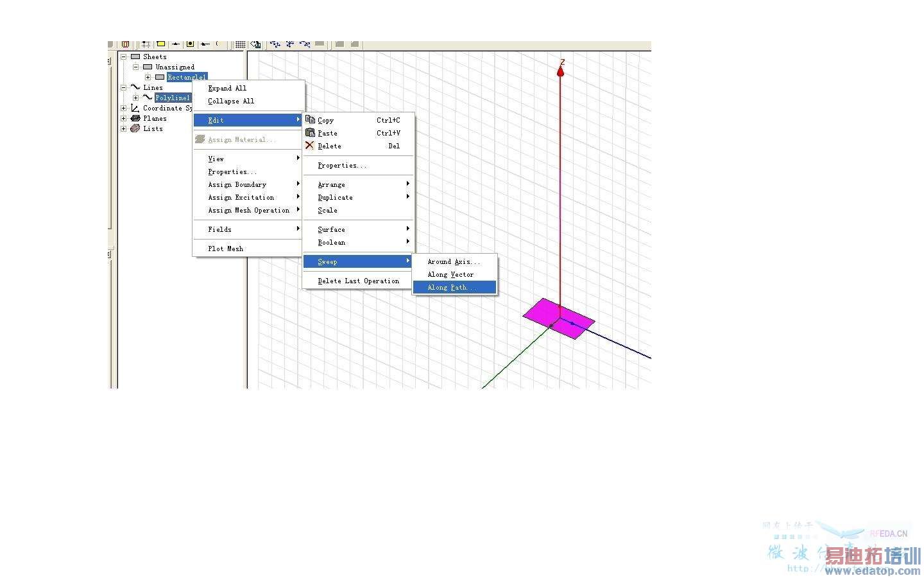
Task: Choose Scale from the Edit submenu
Action: [359, 210]
